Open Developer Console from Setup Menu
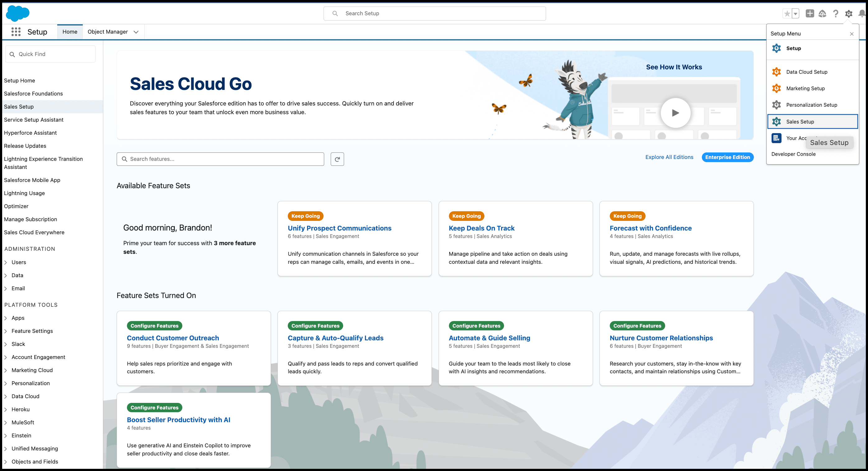The width and height of the screenshot is (868, 471). click(794, 154)
